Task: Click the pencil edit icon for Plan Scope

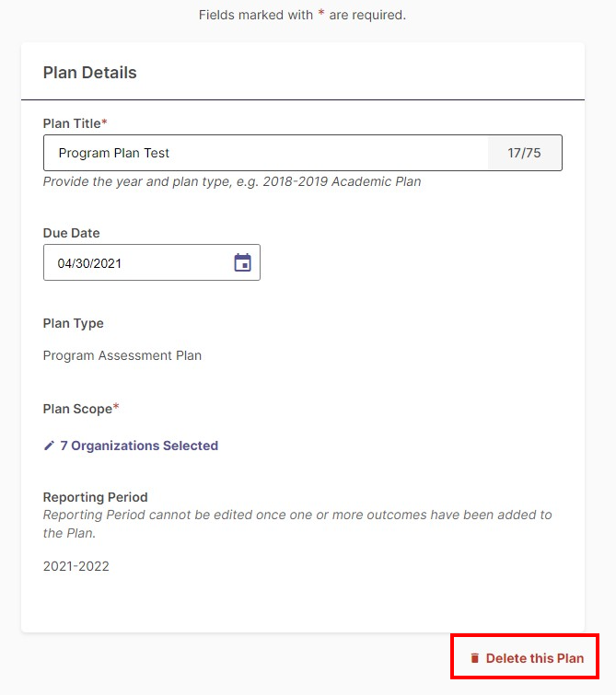Action: pyautogui.click(x=49, y=446)
